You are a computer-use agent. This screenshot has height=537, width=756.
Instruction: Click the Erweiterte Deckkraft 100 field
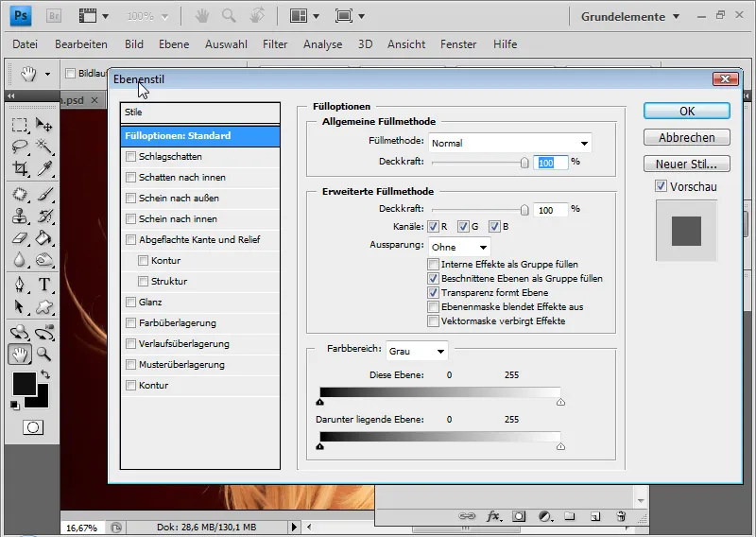pos(550,211)
